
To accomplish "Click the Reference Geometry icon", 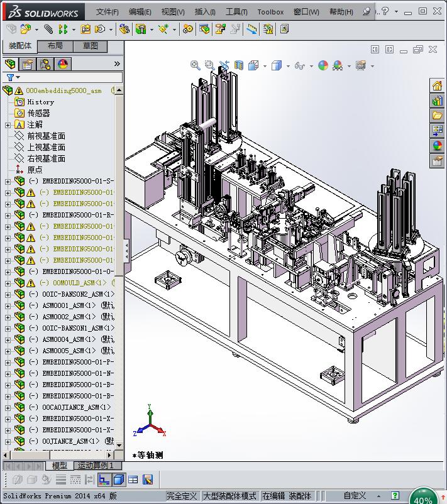I will pos(163,30).
